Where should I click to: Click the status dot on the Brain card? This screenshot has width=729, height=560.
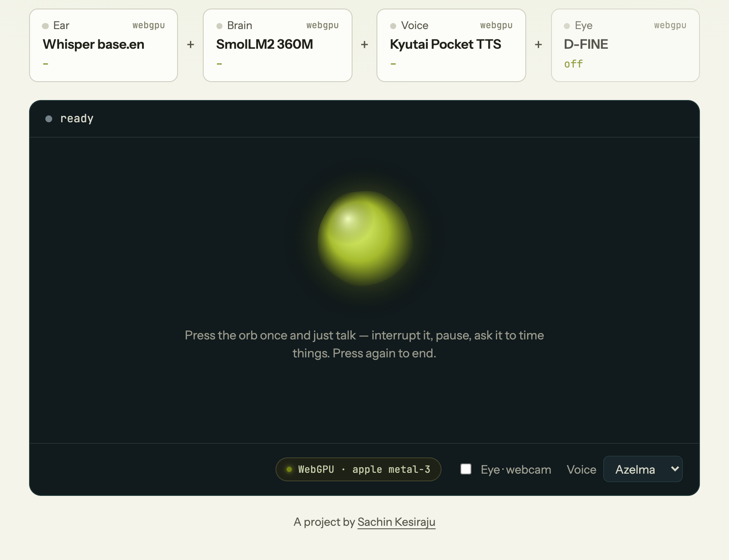click(219, 26)
